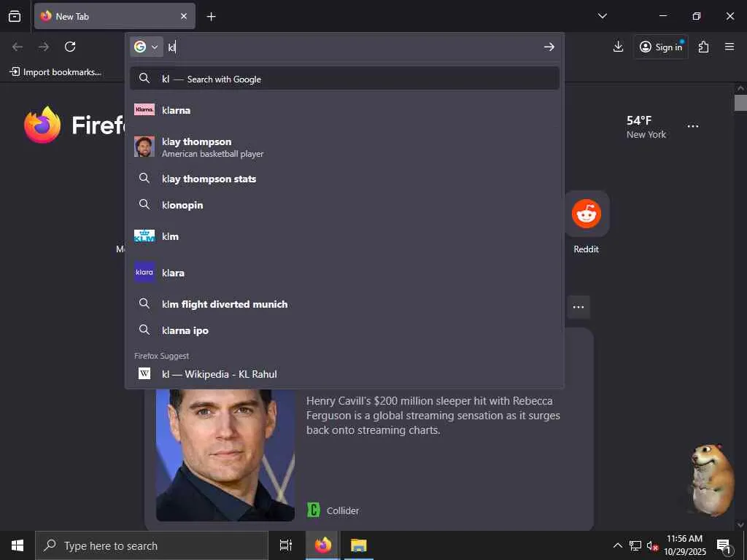747x560 pixels.
Task: Go back one page with the back arrow
Action: [x=18, y=47]
